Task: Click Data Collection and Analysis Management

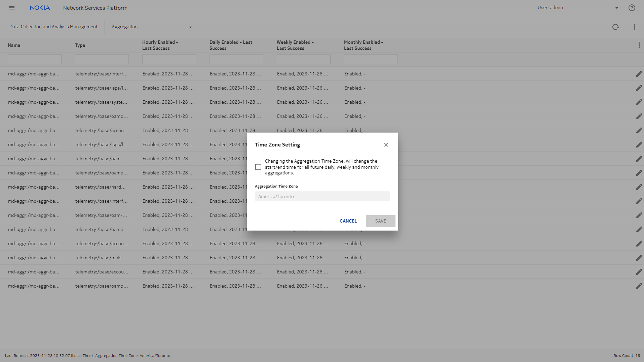Action: tap(53, 27)
